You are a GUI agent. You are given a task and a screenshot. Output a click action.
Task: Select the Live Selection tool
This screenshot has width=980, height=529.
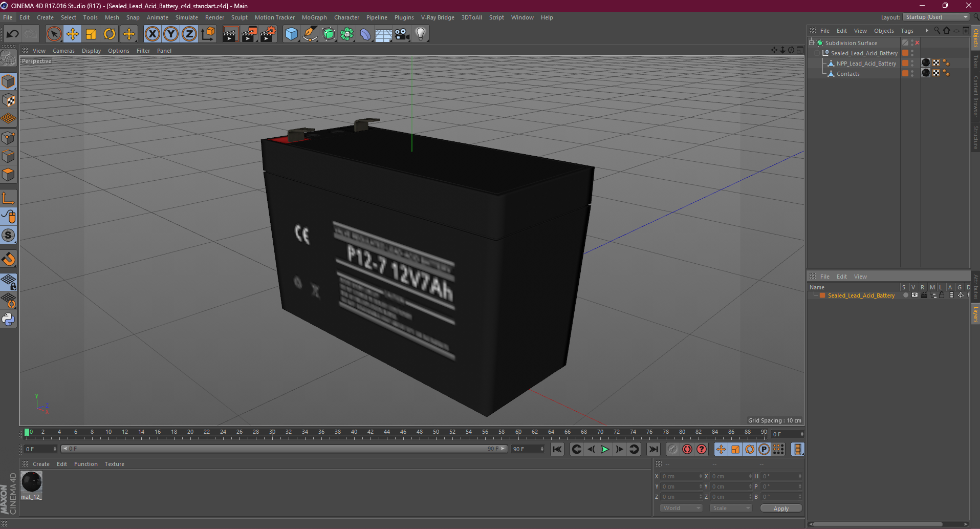[54, 34]
